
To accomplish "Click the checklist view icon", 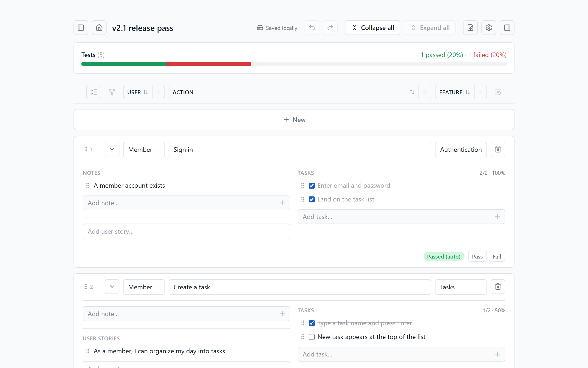I will (93, 92).
